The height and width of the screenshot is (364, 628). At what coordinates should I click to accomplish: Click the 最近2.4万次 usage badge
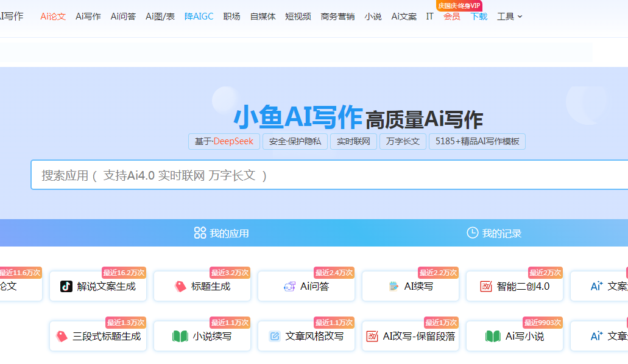334,273
